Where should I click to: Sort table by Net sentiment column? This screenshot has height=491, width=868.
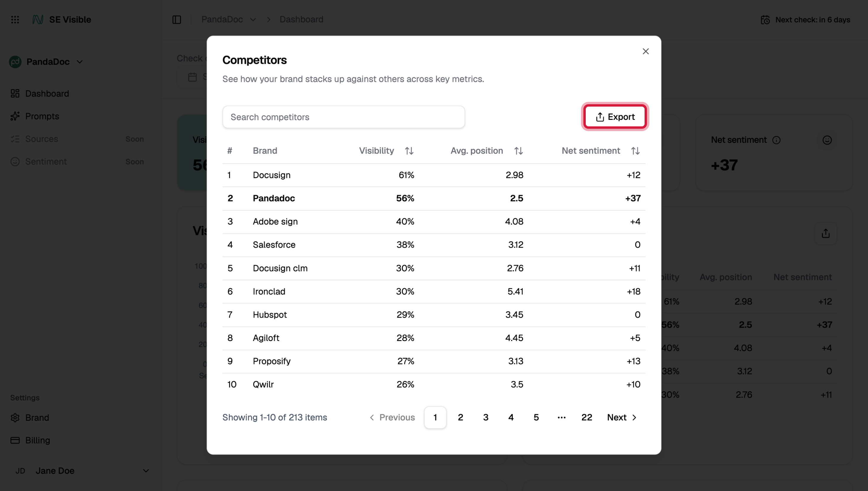635,151
